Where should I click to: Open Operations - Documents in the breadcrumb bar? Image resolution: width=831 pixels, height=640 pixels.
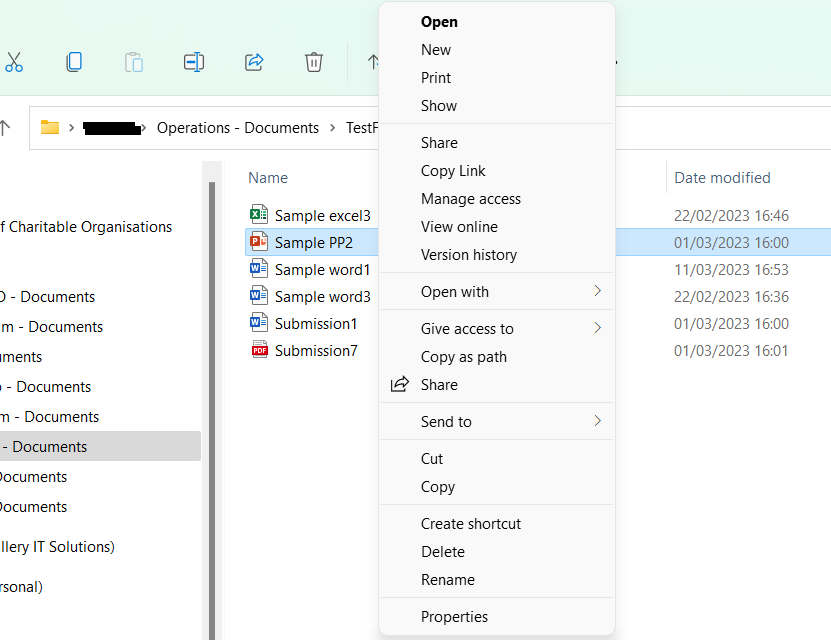pos(238,127)
